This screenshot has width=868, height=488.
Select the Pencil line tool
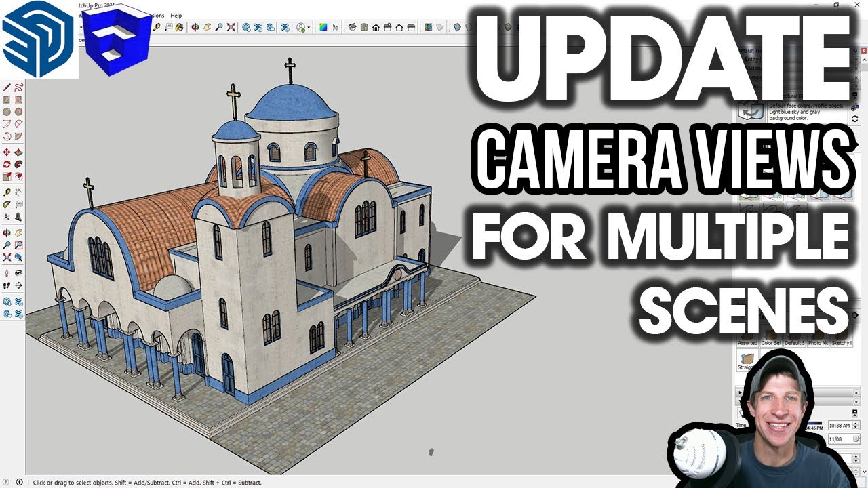(7, 87)
